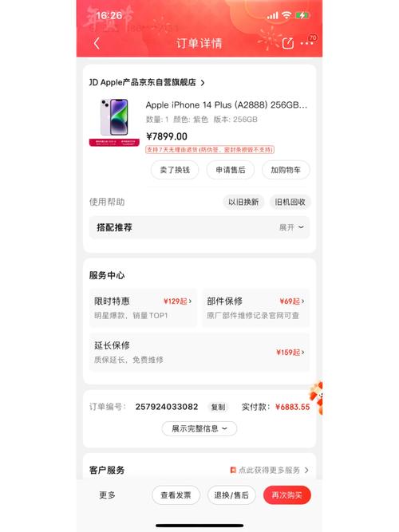This screenshot has height=532, width=399.
Task: Open 部件保修 ¥69起 service option
Action: [255, 308]
